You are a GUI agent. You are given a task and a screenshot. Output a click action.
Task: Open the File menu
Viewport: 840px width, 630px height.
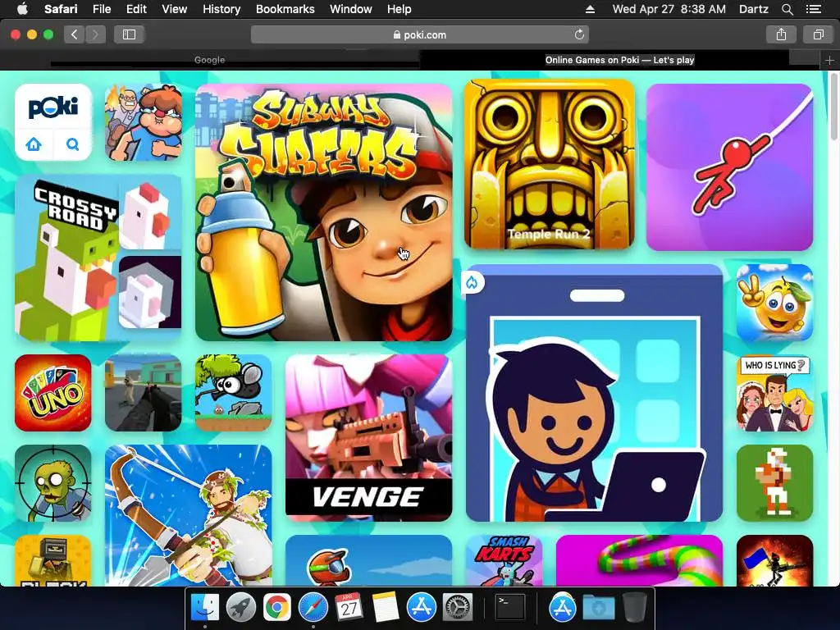pyautogui.click(x=101, y=9)
